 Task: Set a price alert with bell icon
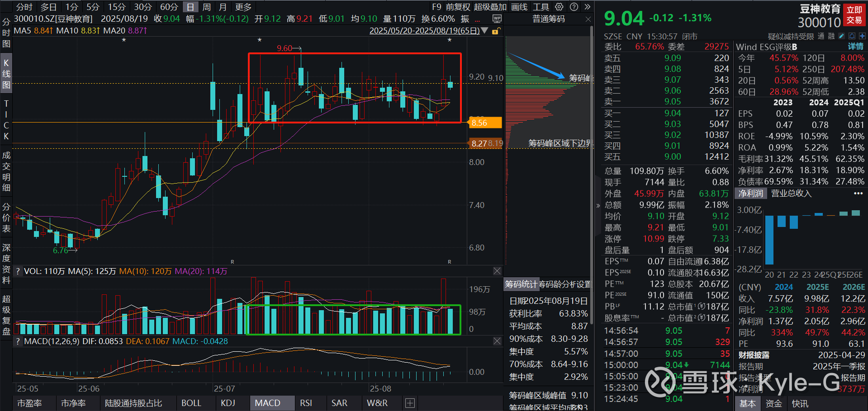click(x=852, y=36)
